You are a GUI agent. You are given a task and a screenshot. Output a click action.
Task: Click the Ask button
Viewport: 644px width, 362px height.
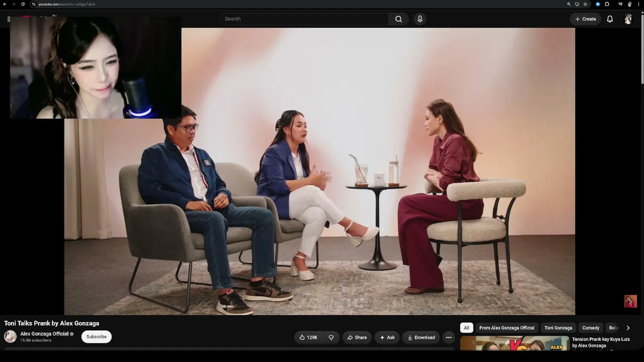pos(387,337)
